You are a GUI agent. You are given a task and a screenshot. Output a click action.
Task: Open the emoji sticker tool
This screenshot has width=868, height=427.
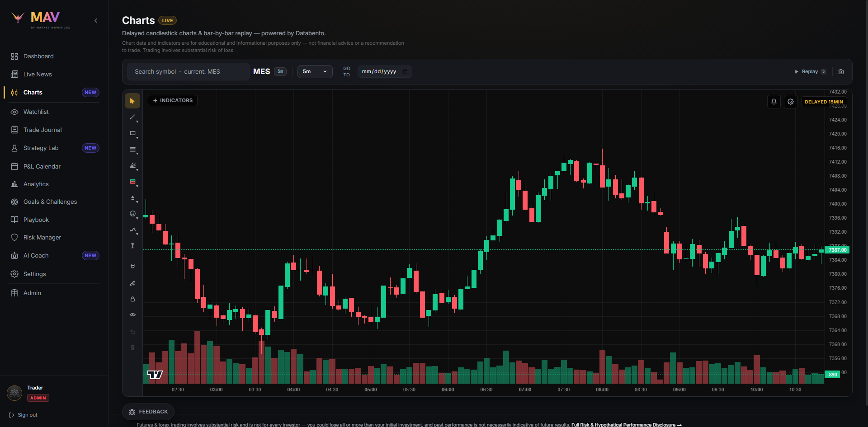[132, 214]
